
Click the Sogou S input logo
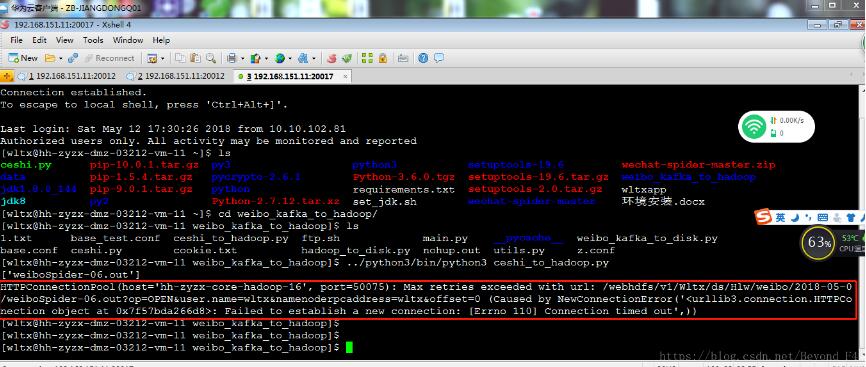pos(763,217)
